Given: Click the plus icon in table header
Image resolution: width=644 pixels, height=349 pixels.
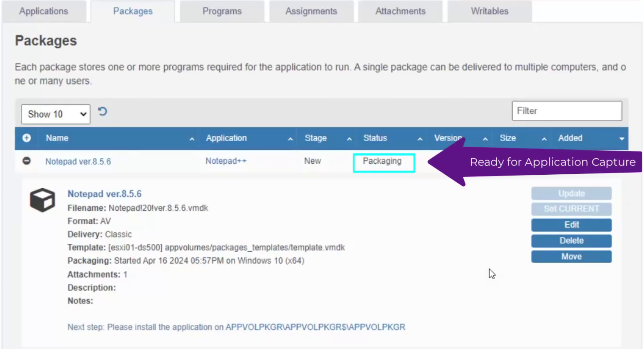Looking at the screenshot, I should 27,138.
